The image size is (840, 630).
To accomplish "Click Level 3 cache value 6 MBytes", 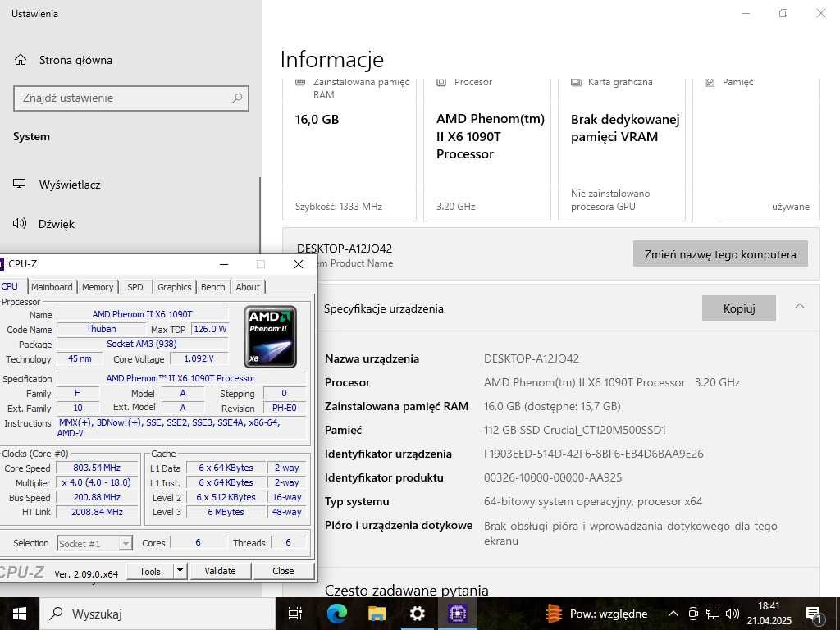I will point(226,512).
